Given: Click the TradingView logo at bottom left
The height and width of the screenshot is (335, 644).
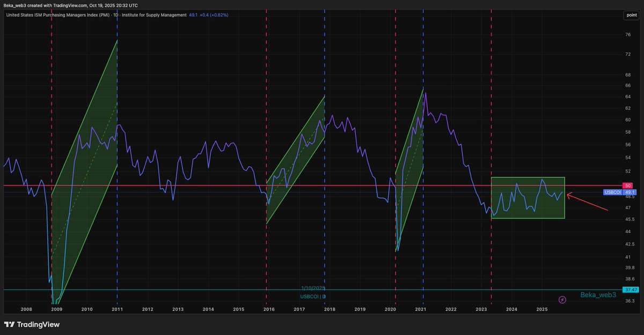Looking at the screenshot, I should (32, 324).
